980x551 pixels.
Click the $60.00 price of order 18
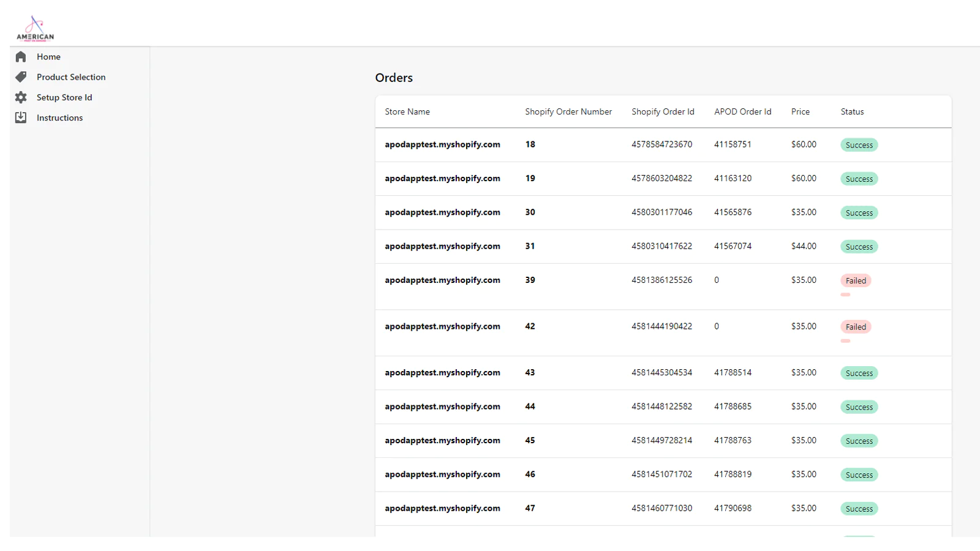(x=804, y=144)
